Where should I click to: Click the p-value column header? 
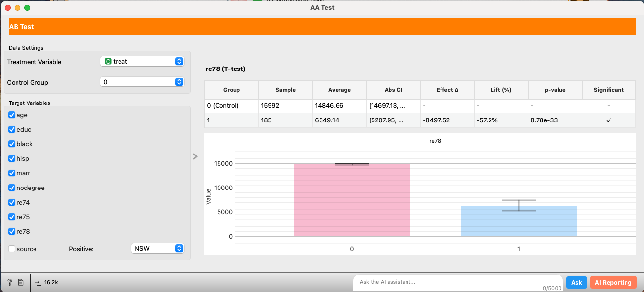tap(555, 90)
